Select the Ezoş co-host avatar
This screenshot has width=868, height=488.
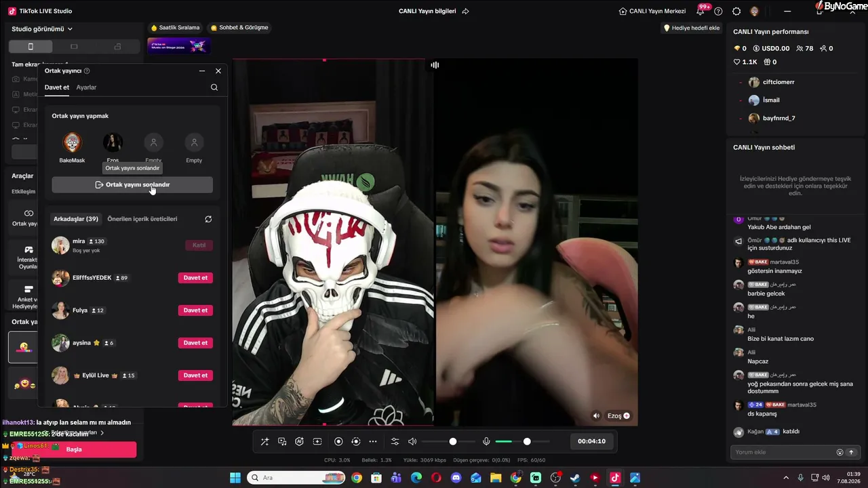tap(113, 142)
